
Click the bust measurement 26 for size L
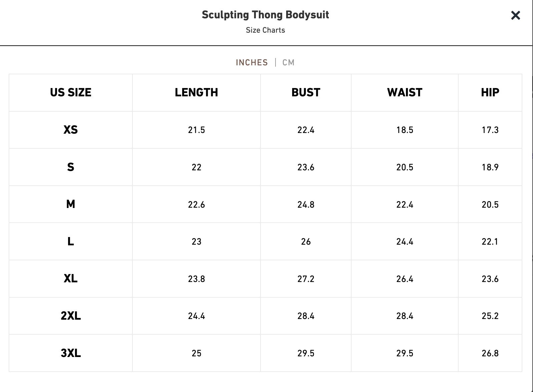coord(306,242)
